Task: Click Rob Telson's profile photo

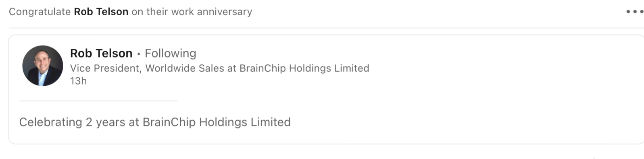Action: tap(43, 66)
